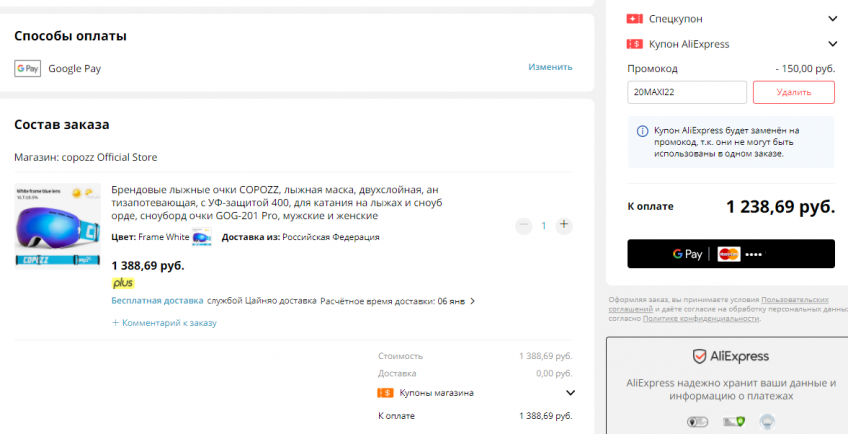Click the info icon in coupon notice
Screen dimensions: 848x434
(641, 131)
